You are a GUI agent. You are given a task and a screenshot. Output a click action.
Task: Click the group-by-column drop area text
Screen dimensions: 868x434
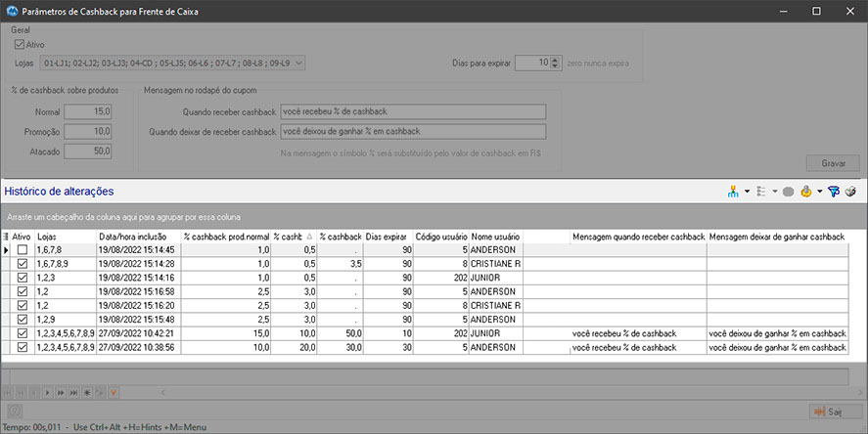(124, 217)
